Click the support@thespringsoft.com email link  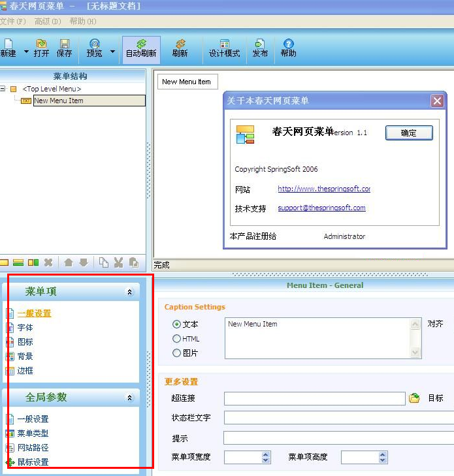click(x=321, y=208)
